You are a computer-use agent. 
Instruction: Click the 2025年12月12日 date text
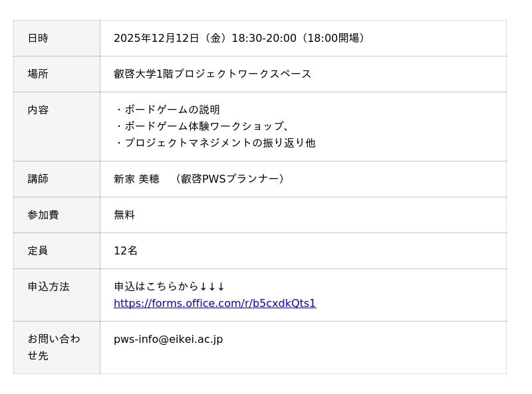pos(156,39)
